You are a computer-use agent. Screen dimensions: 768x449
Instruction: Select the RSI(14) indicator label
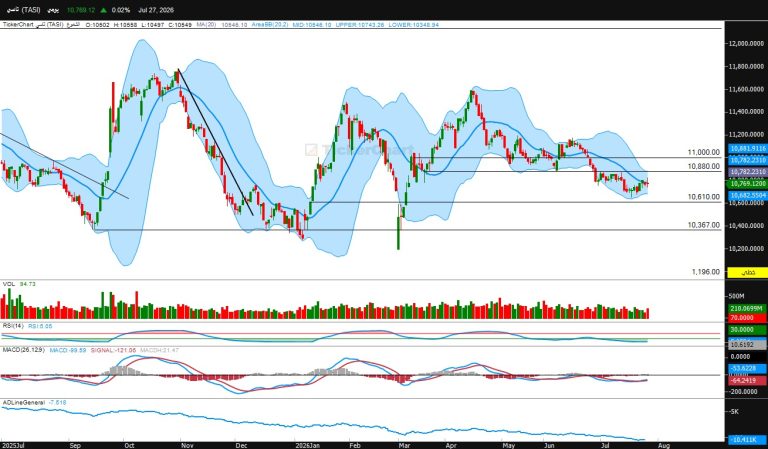[x=13, y=326]
